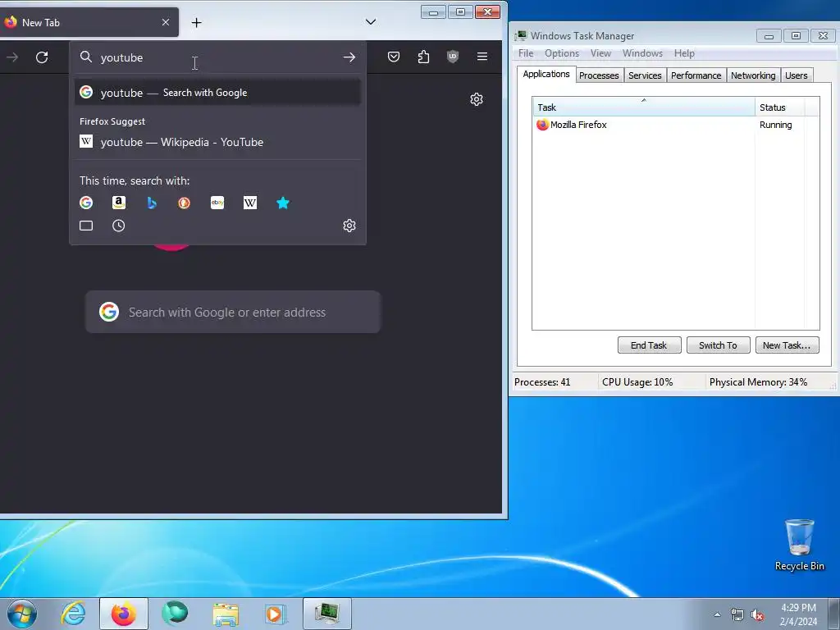Click the Task Manager taskbar button
The height and width of the screenshot is (630, 840).
point(326,614)
